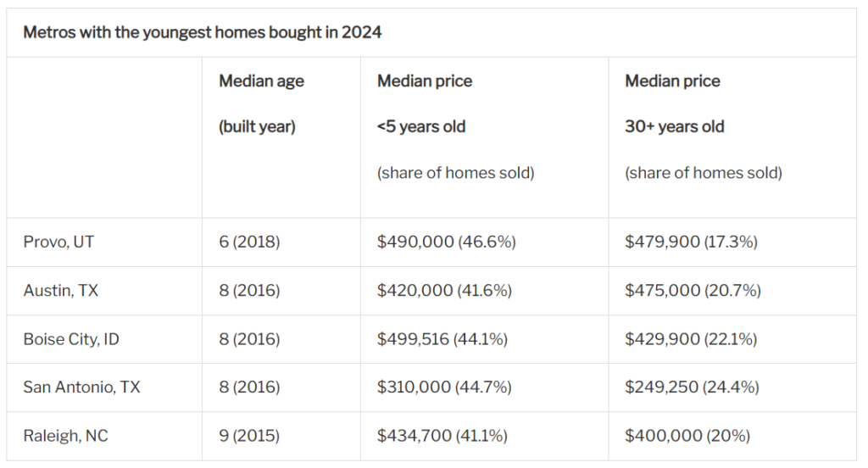868x468 pixels.
Task: Click the table title about youngest homes
Action: point(202,33)
